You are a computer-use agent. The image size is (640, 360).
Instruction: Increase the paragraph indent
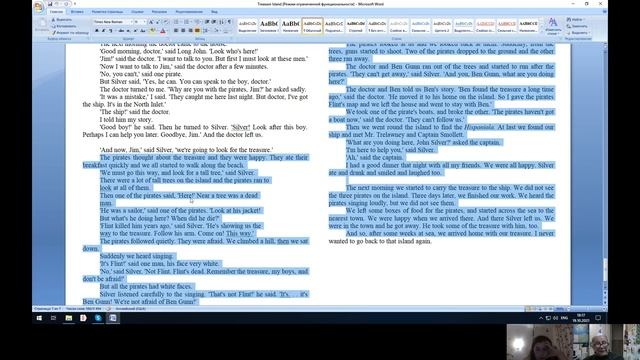[214, 22]
